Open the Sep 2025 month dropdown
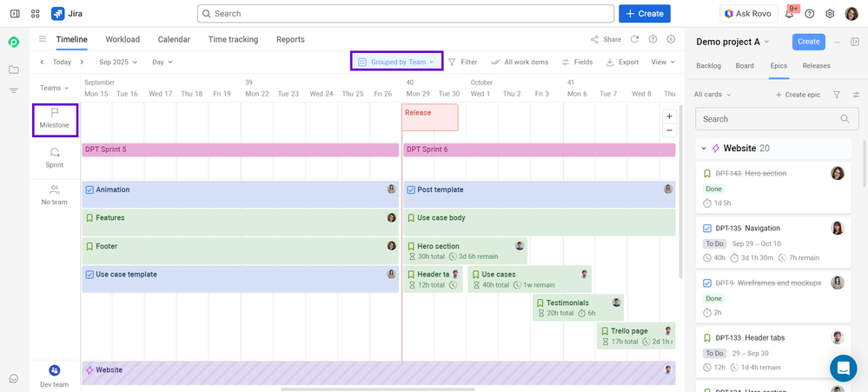Screen dimensions: 868x392 [x=118, y=62]
